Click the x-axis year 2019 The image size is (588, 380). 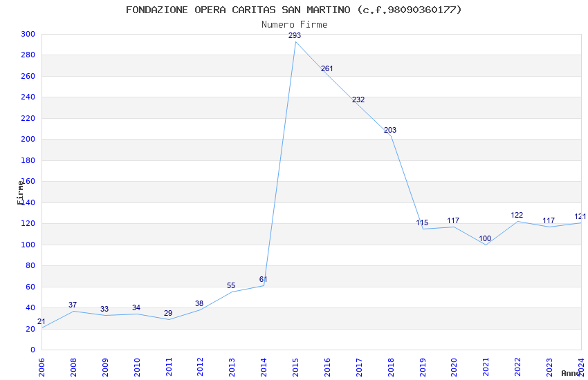tap(423, 368)
